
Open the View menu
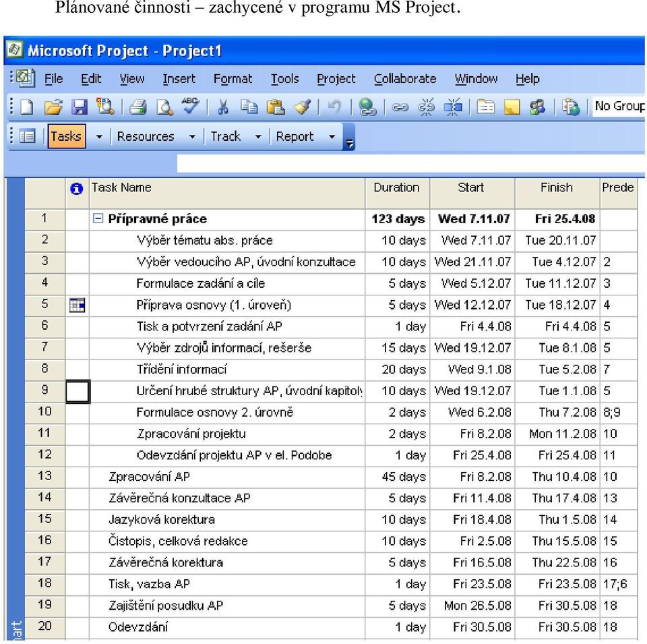coord(132,78)
